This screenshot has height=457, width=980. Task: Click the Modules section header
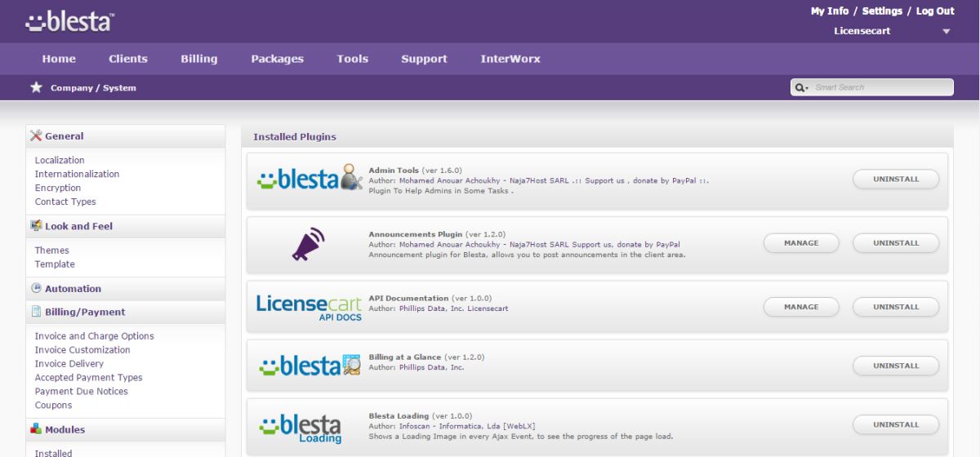point(125,429)
